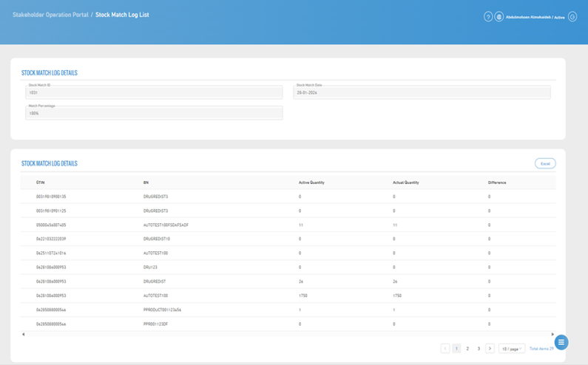Click the Match Percentage field

coord(154,113)
